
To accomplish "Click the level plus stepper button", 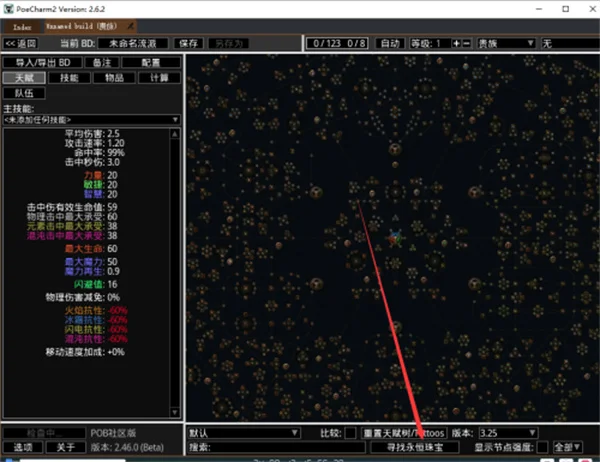I will tap(456, 44).
